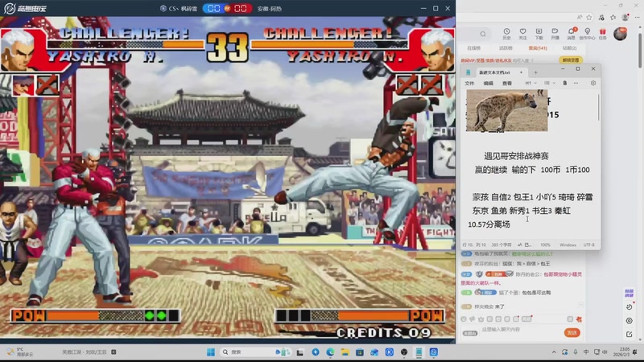This screenshot has width=644, height=362.
Task: Open the 文件 menu in Notepad
Action: coord(469,84)
